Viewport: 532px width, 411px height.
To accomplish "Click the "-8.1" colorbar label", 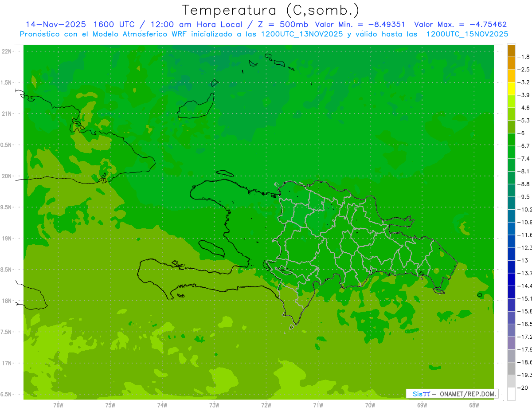I will tap(524, 172).
